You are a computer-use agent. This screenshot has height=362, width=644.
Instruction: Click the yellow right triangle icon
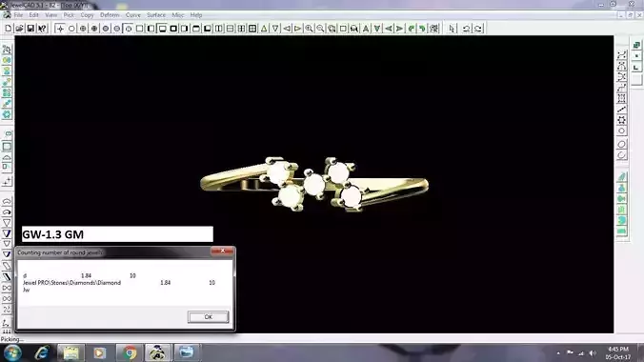pyautogui.click(x=298, y=29)
